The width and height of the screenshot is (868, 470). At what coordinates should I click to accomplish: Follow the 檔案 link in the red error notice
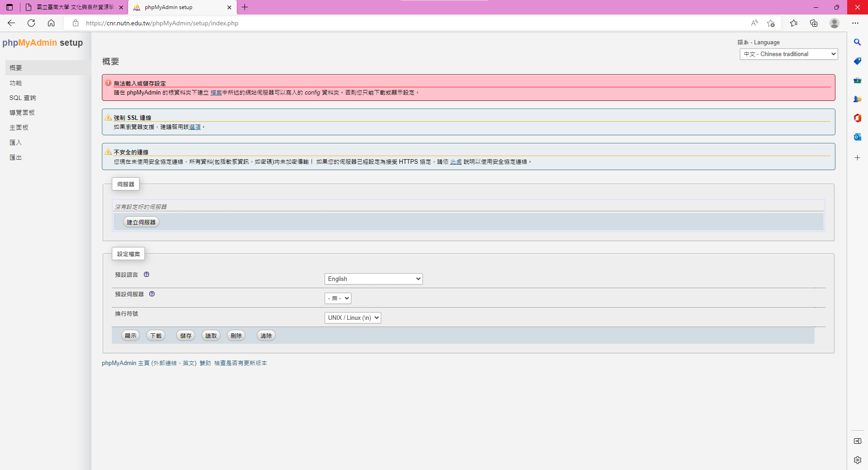[216, 93]
